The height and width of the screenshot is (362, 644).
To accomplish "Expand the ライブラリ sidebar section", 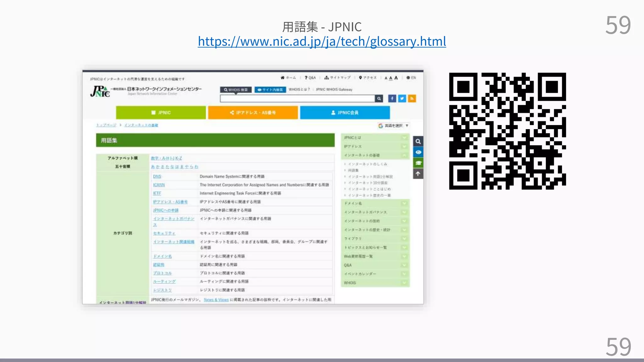I will pos(375,239).
